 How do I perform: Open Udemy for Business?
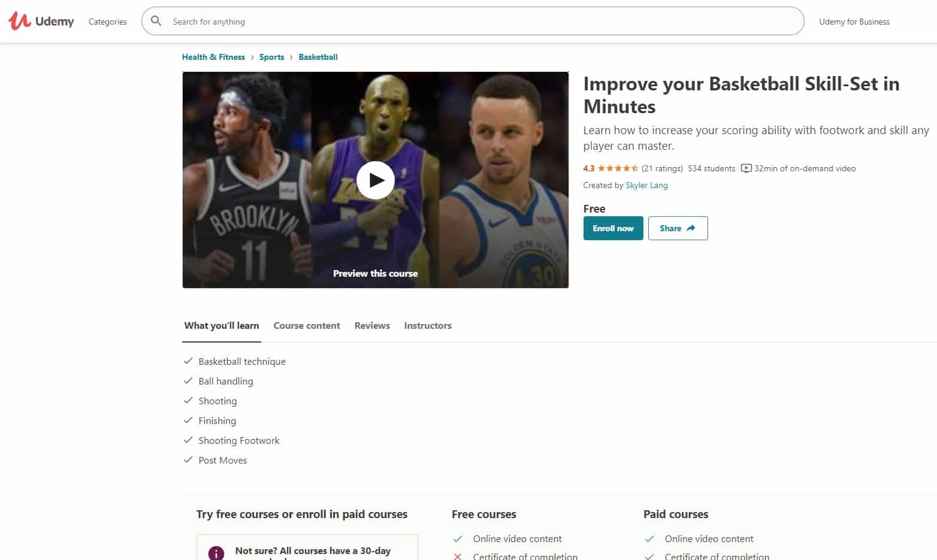click(854, 22)
